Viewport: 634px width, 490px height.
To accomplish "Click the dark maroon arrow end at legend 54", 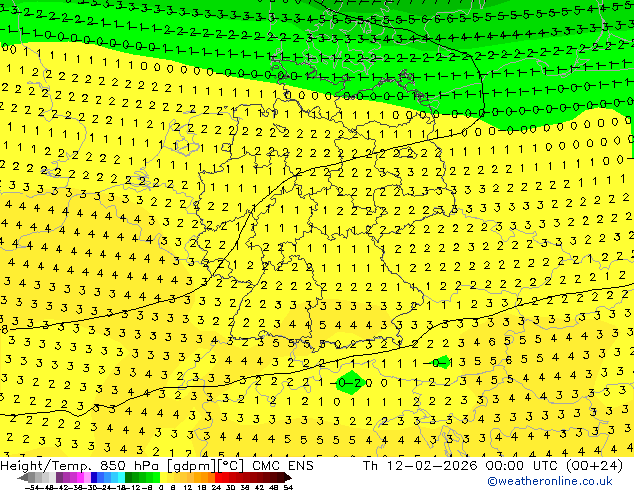I will [x=288, y=477].
